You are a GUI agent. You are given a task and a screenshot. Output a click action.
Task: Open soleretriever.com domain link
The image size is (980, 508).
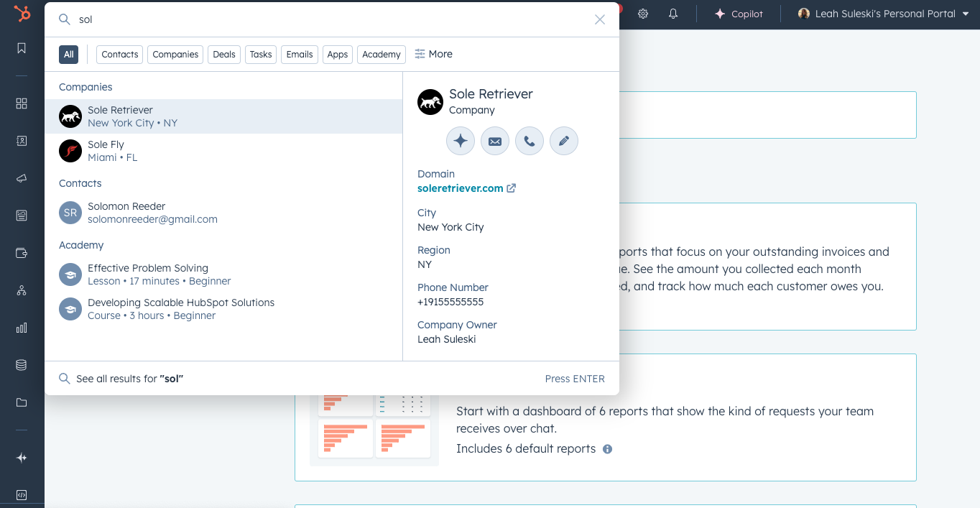[461, 188]
